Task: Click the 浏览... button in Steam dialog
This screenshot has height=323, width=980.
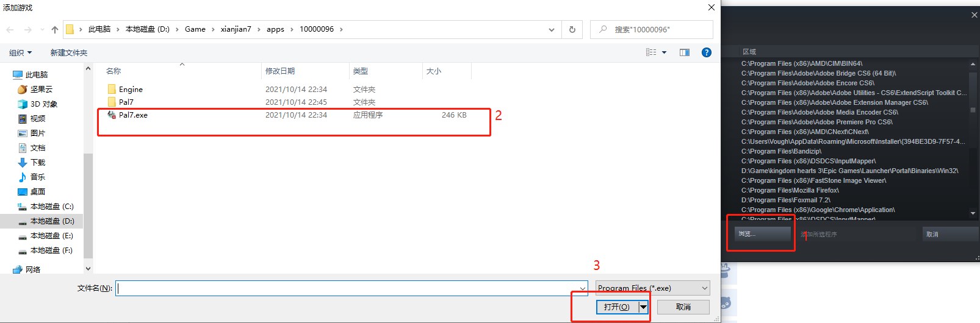Action: click(x=762, y=234)
